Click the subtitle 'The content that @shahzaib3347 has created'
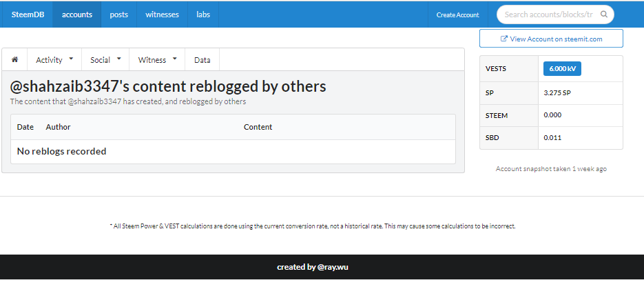Viewport: 644px width, 307px height. coord(127,101)
